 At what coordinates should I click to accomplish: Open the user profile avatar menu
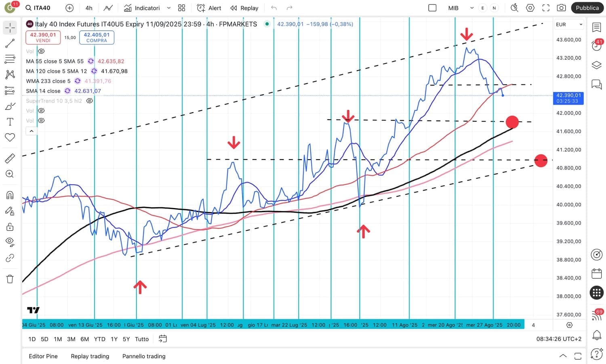pyautogui.click(x=10, y=8)
